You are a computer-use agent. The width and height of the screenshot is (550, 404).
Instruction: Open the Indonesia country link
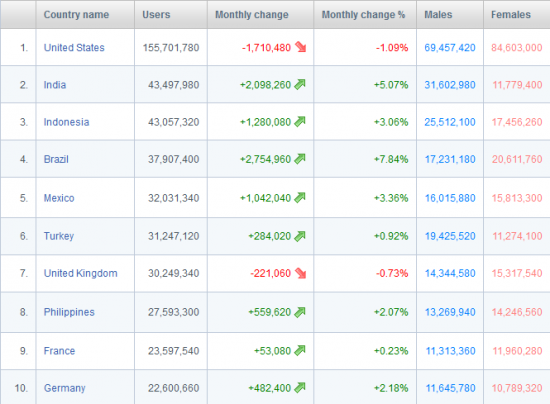[x=66, y=122]
